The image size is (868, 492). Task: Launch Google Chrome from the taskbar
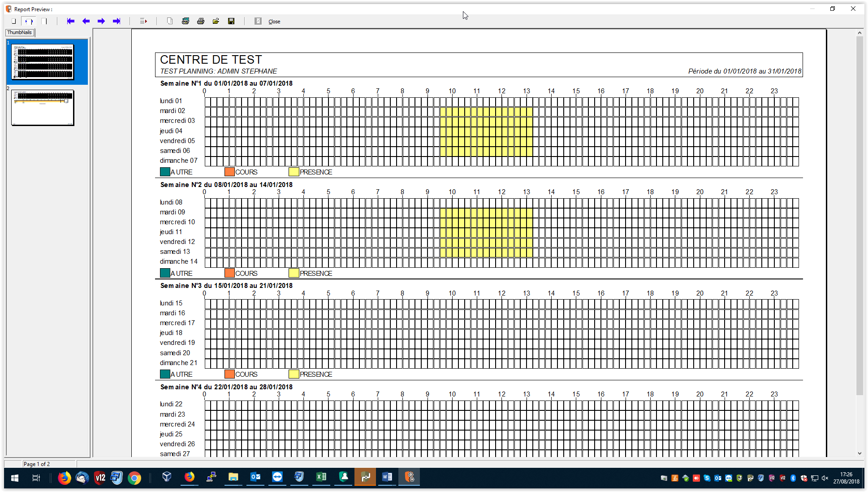[134, 478]
